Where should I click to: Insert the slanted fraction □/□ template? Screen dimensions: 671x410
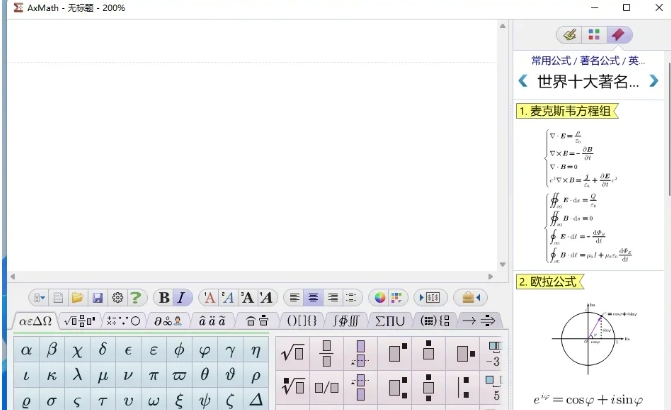click(327, 387)
